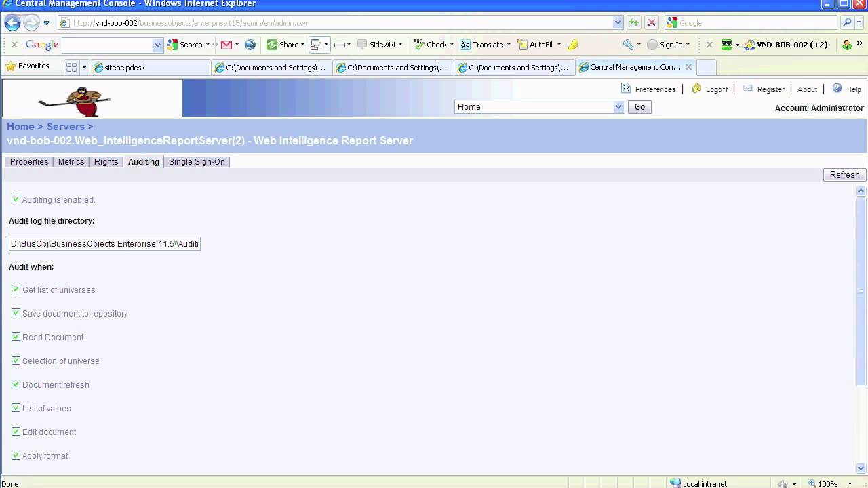Toggle 'Apply format' checkbox
This screenshot has height=488, width=868.
coord(16,455)
